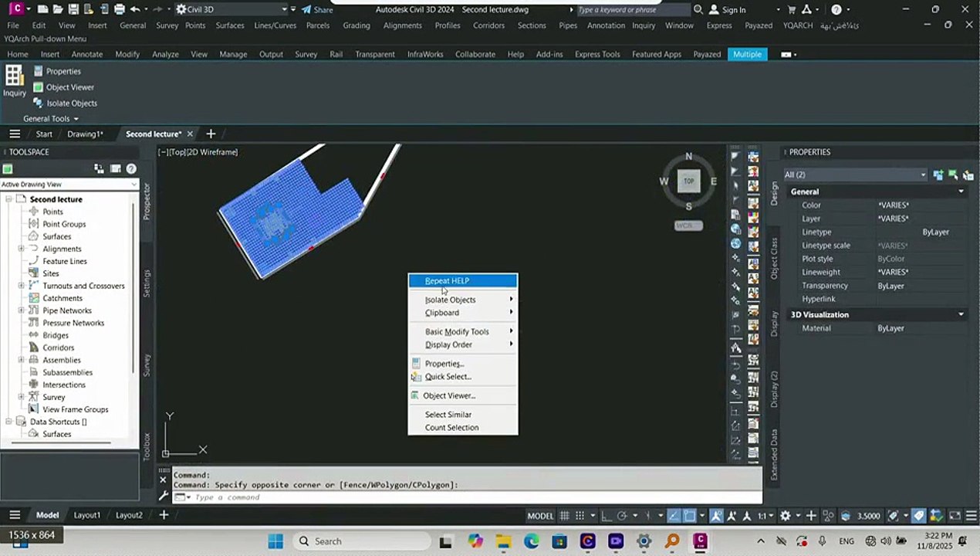
Task: Toggle Polar tracking in status bar
Action: 623,516
